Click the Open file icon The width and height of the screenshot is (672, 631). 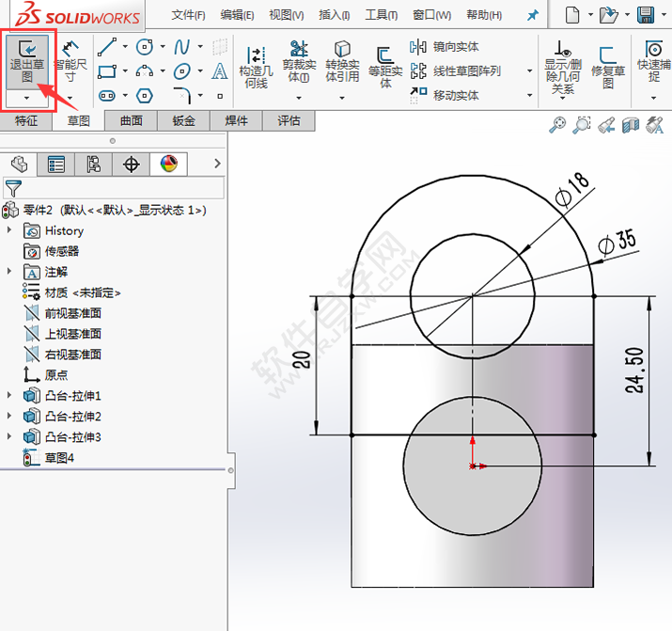[608, 15]
